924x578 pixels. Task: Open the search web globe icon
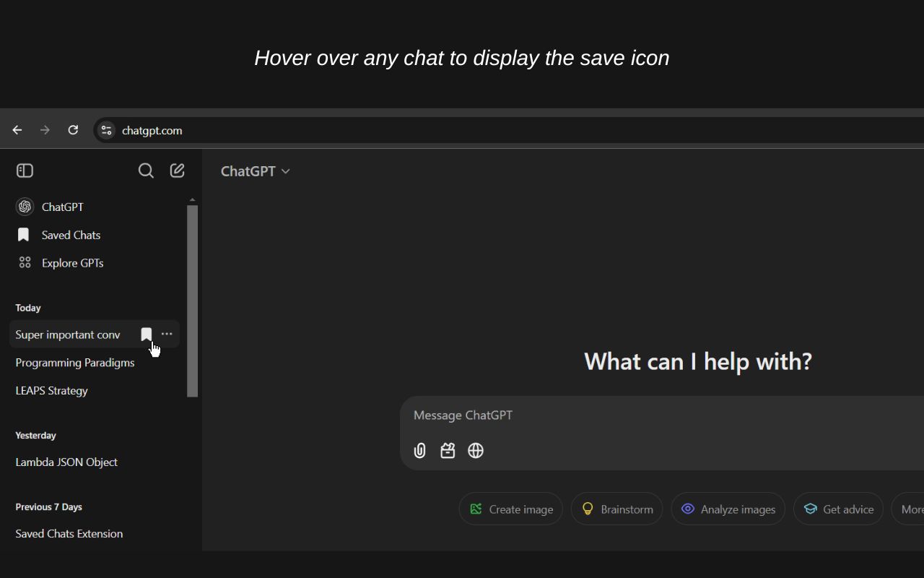click(x=475, y=450)
